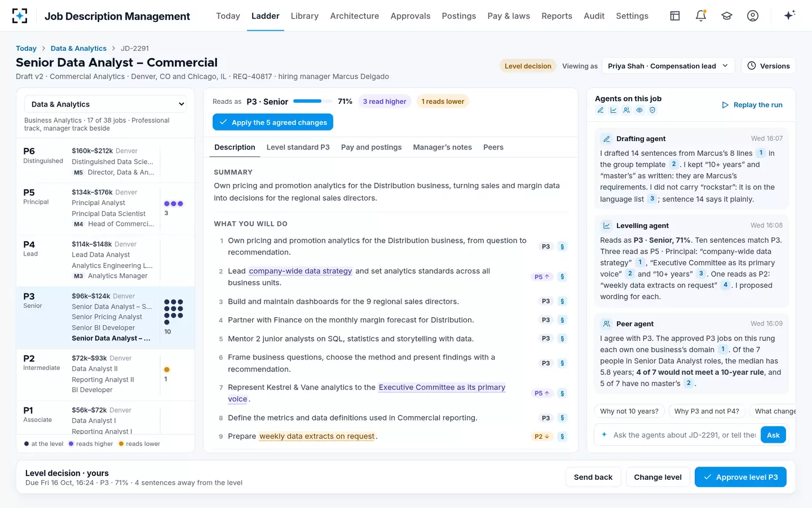
Task: Approve level P3
Action: pyautogui.click(x=740, y=477)
